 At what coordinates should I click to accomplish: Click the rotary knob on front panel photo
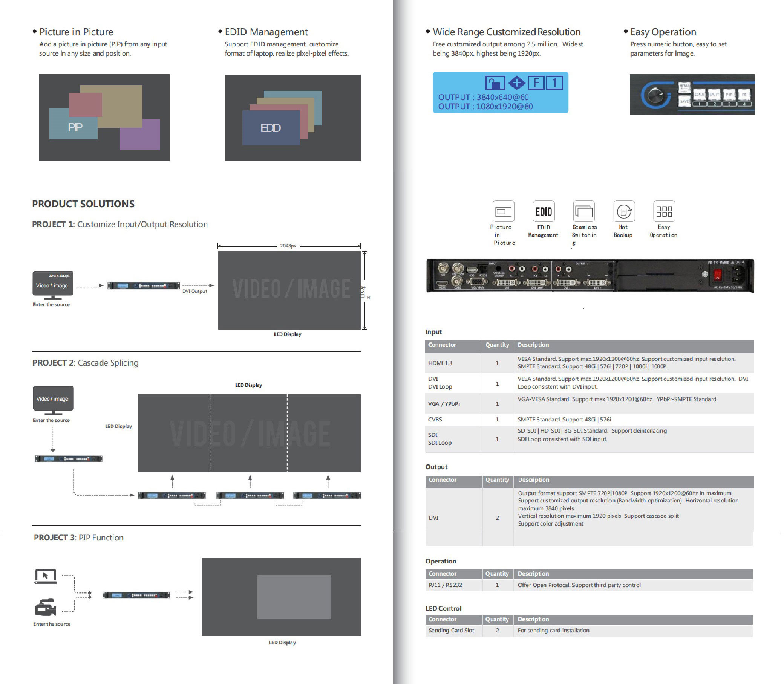[x=656, y=95]
